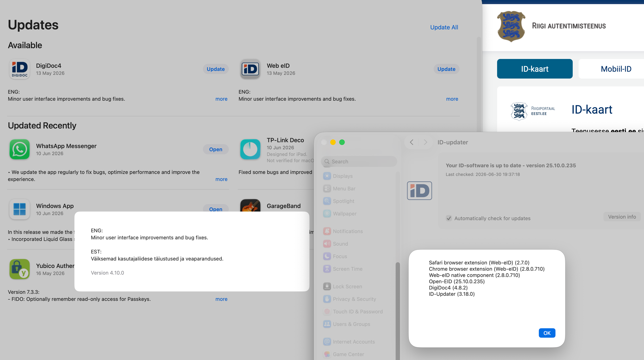Image resolution: width=644 pixels, height=360 pixels.
Task: Open Windows App
Action: click(x=215, y=209)
